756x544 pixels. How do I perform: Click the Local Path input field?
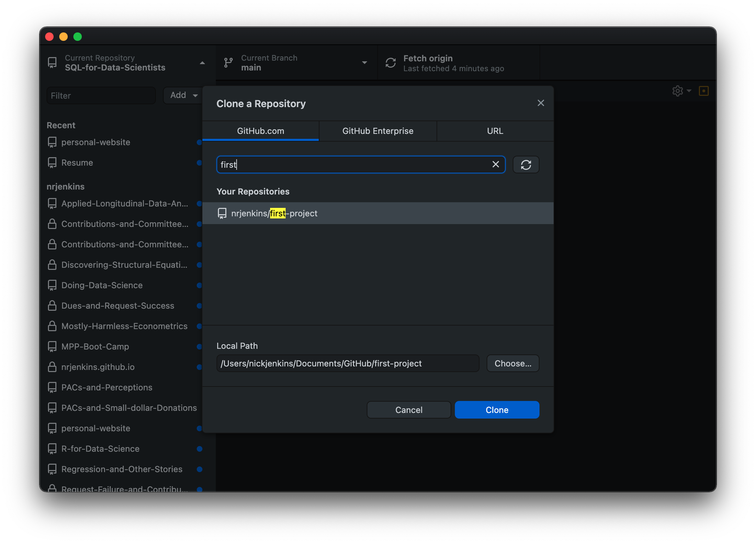point(348,363)
